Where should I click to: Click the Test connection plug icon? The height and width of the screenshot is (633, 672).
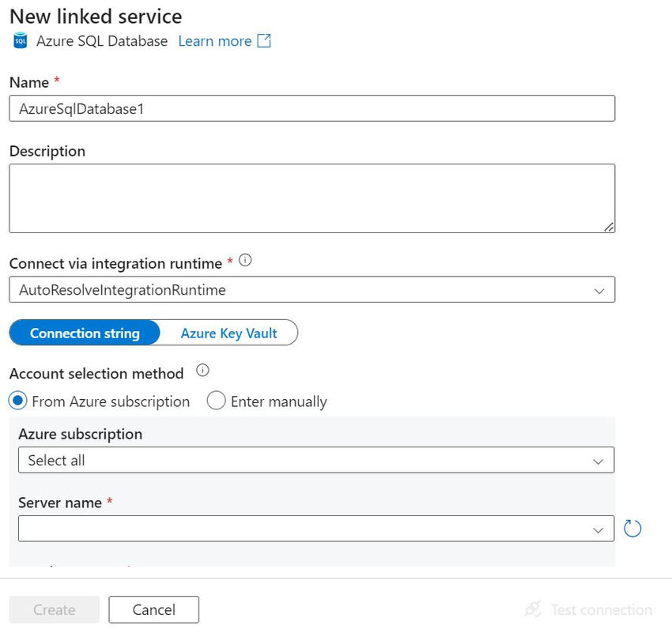tap(533, 609)
